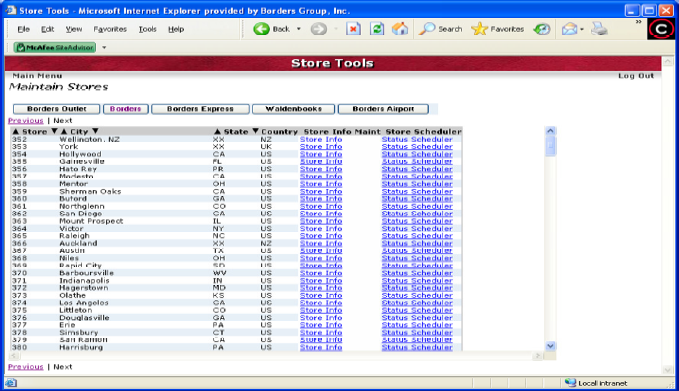Open Status Scheduler for Auckland

pos(417,243)
